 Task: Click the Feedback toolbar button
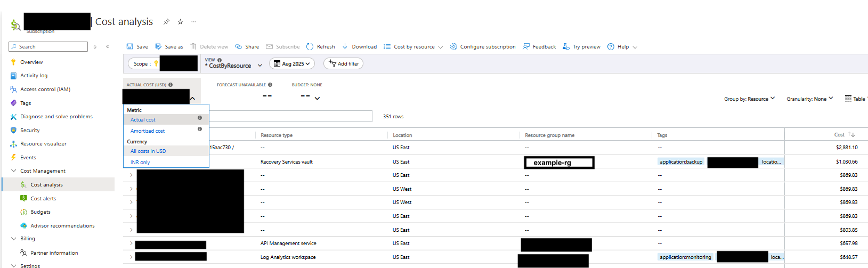[x=539, y=47]
